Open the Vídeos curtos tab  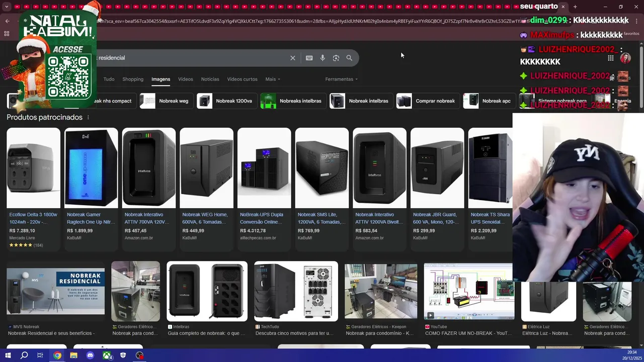coord(242,79)
